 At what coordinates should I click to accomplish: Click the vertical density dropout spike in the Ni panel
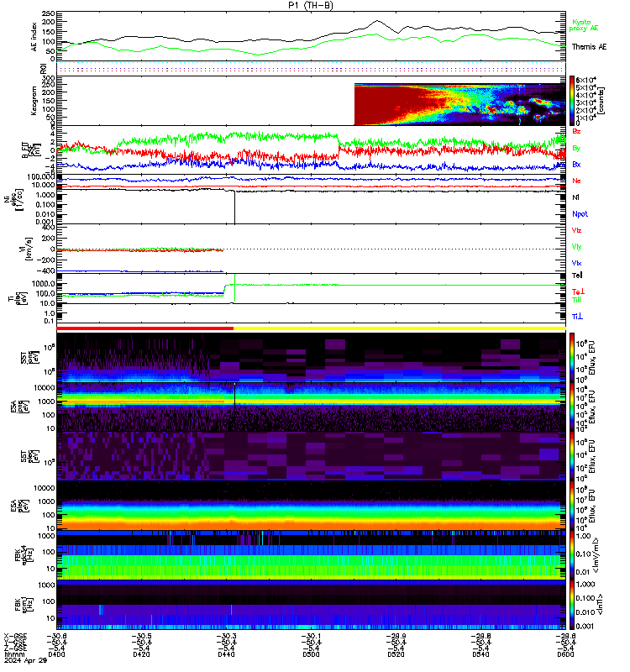pos(234,207)
